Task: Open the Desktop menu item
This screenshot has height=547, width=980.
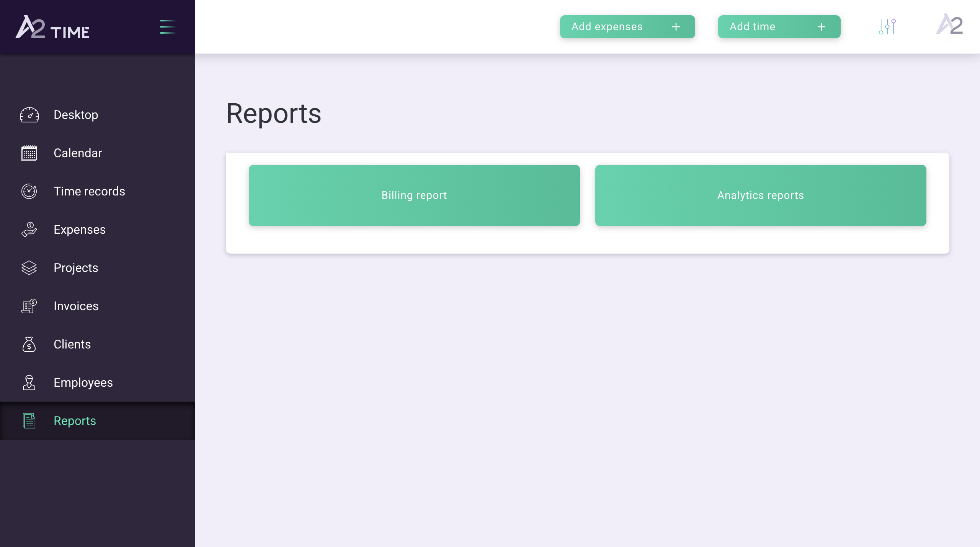Action: click(98, 115)
